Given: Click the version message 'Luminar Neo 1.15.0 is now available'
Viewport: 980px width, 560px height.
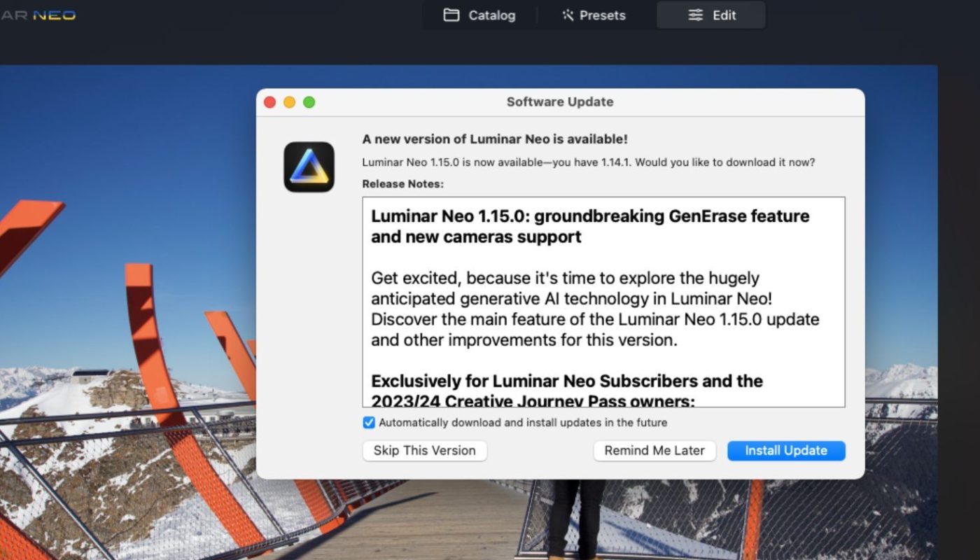Looking at the screenshot, I should point(589,162).
